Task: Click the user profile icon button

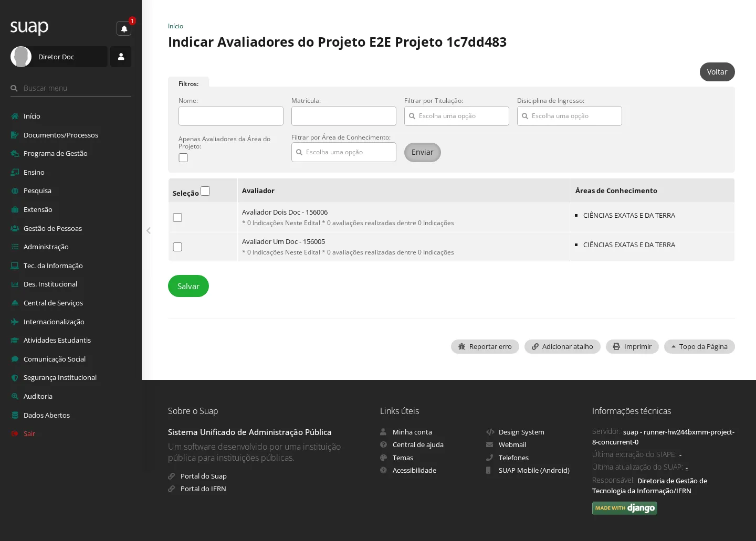Action: pos(121,57)
